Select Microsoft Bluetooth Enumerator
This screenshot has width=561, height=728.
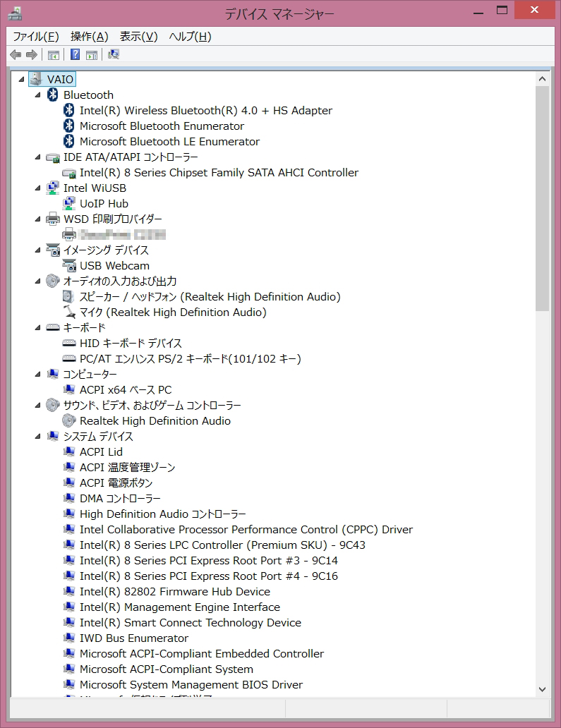point(162,126)
